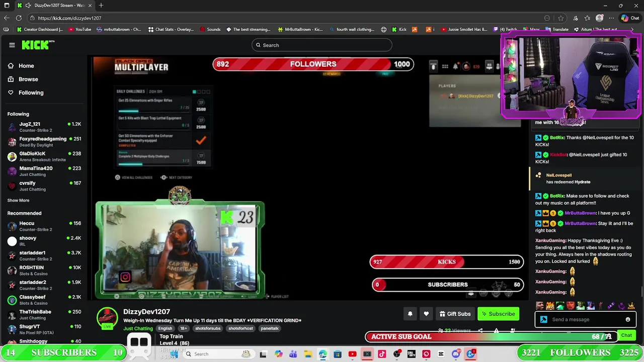Click the browser back arrow
The height and width of the screenshot is (362, 644).
tap(7, 18)
